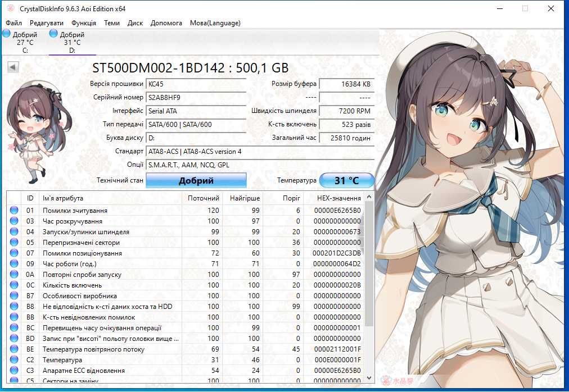The height and width of the screenshot is (392, 569).
Task: Select the Апаратне ECC відновлення text
Action: pyautogui.click(x=83, y=371)
